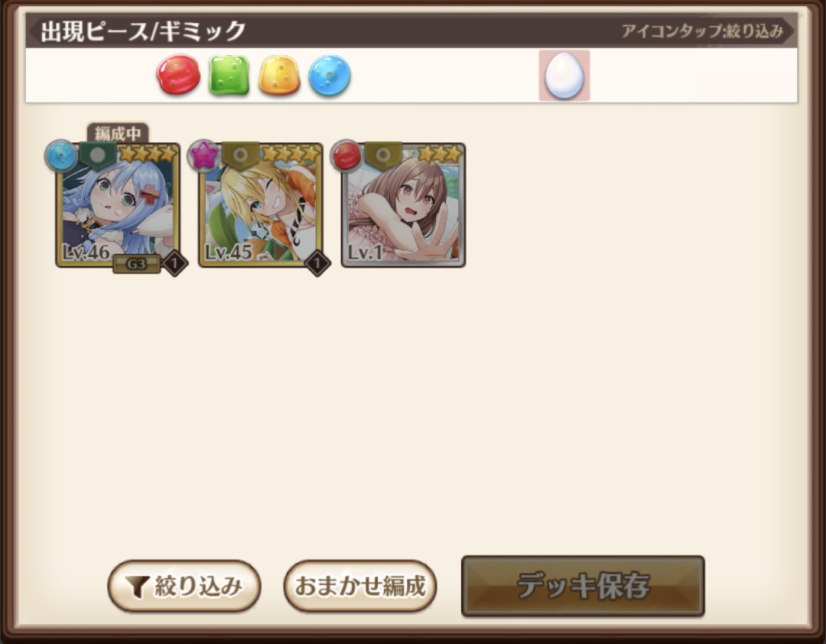Screen dimensions: 826x644
Task: Select the blonde Lv.45 character card
Action: [x=261, y=205]
